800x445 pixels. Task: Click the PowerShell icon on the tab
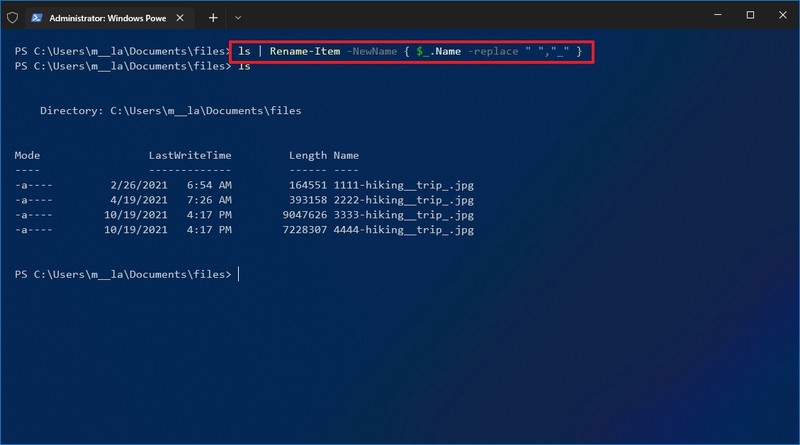(x=37, y=18)
